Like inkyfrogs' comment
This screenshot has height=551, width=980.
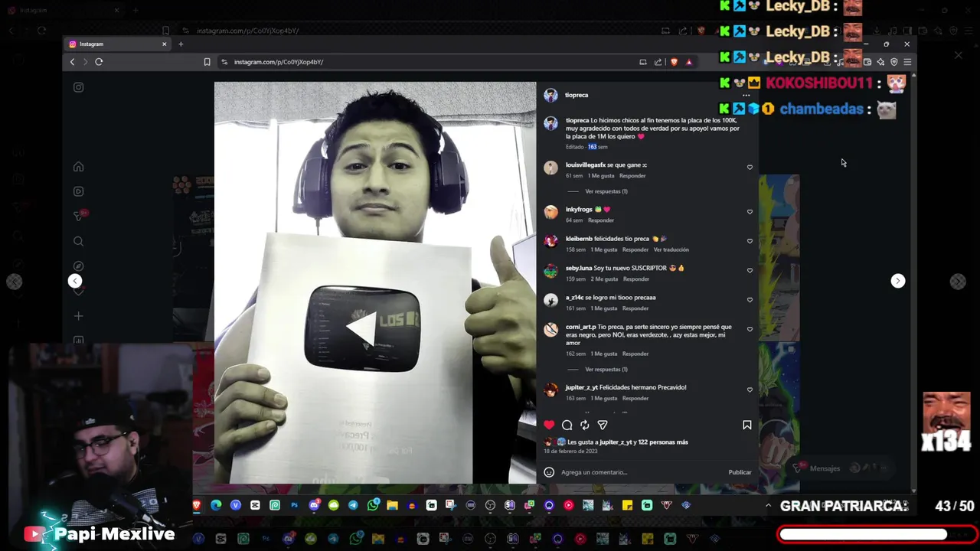click(x=750, y=211)
